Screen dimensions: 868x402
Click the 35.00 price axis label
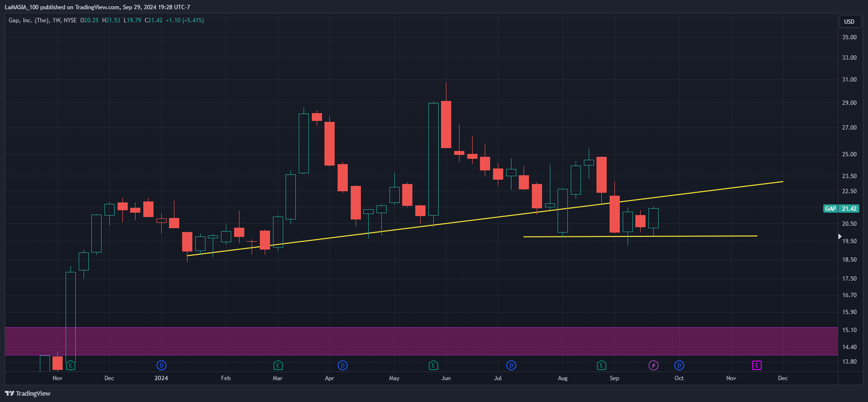[849, 37]
